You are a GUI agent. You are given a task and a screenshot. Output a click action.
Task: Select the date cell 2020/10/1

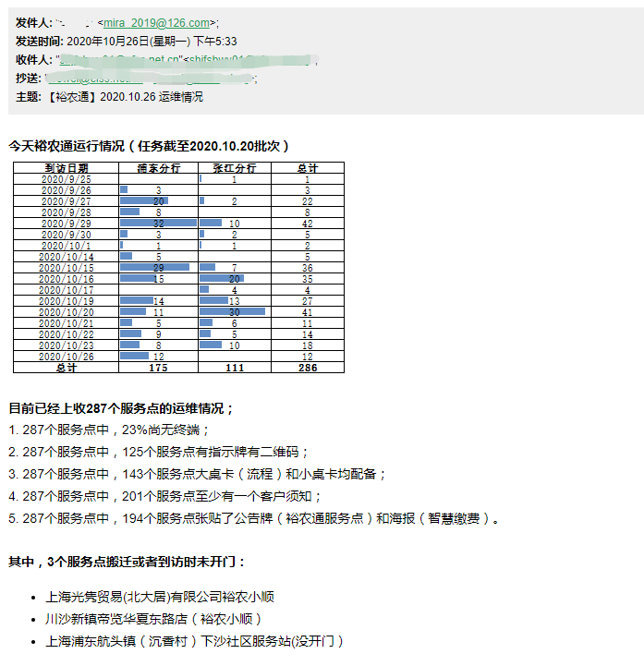click(67, 246)
